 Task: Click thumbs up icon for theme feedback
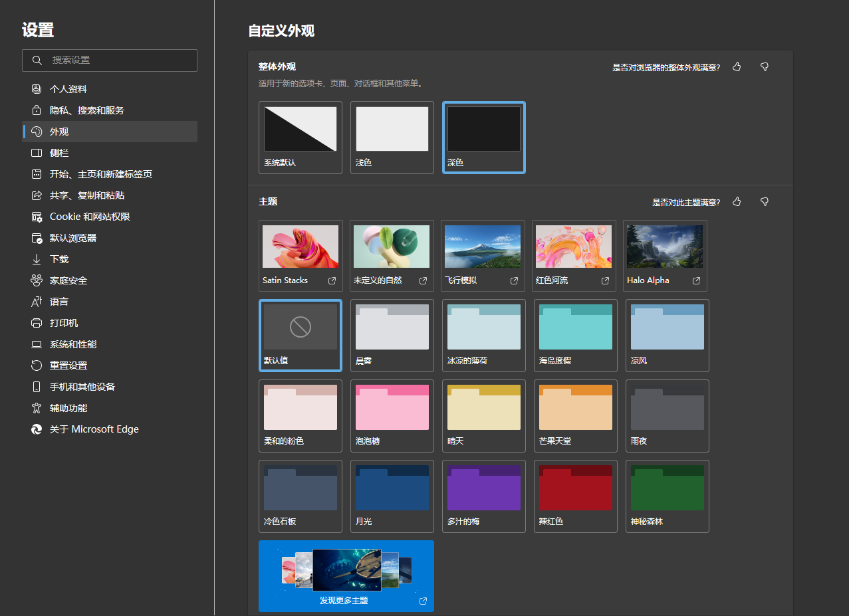(x=737, y=202)
